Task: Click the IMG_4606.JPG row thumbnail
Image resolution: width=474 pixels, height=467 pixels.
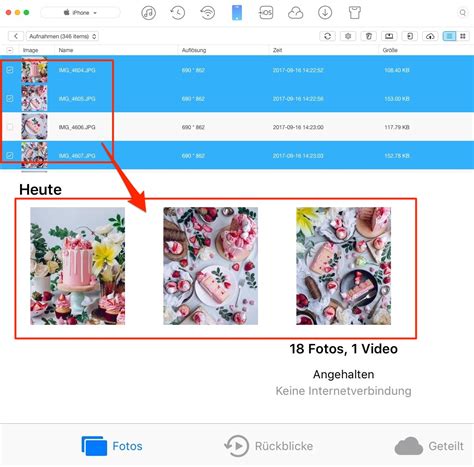Action: pos(34,127)
